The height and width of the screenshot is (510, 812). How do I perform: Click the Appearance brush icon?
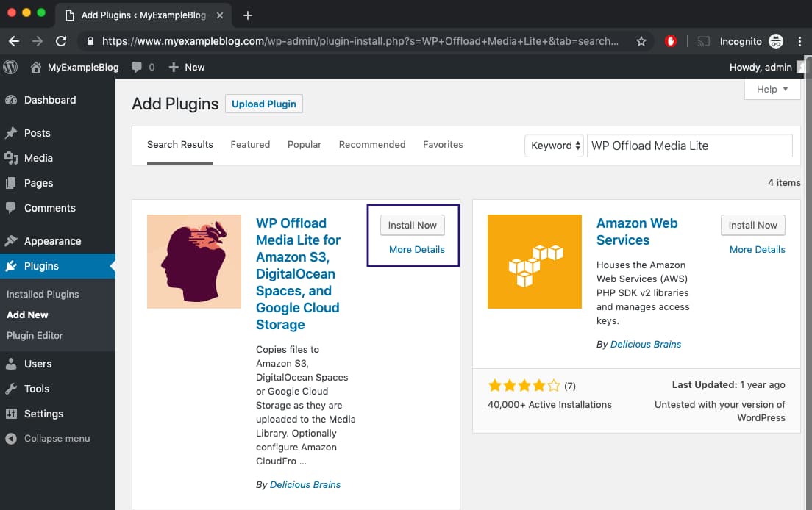point(11,240)
